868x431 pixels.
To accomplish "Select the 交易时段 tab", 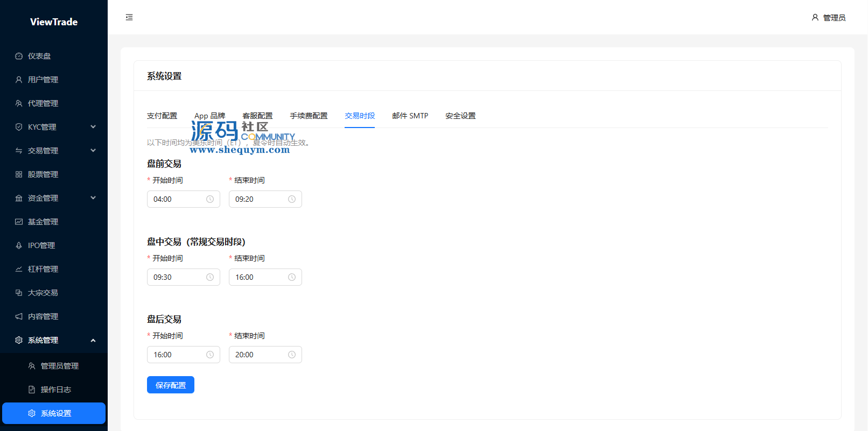I will 360,116.
